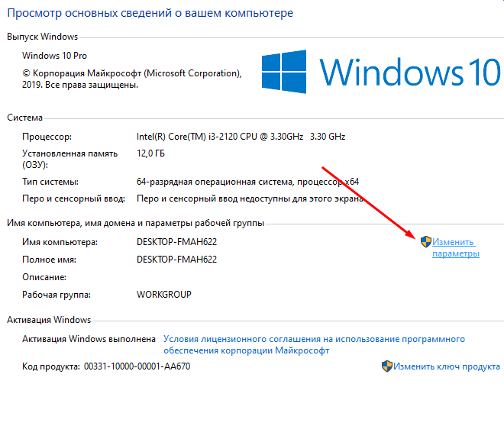Screen dimensions: 504x426
Task: Click the "Рабочая группа:" label
Action: [x=57, y=294]
